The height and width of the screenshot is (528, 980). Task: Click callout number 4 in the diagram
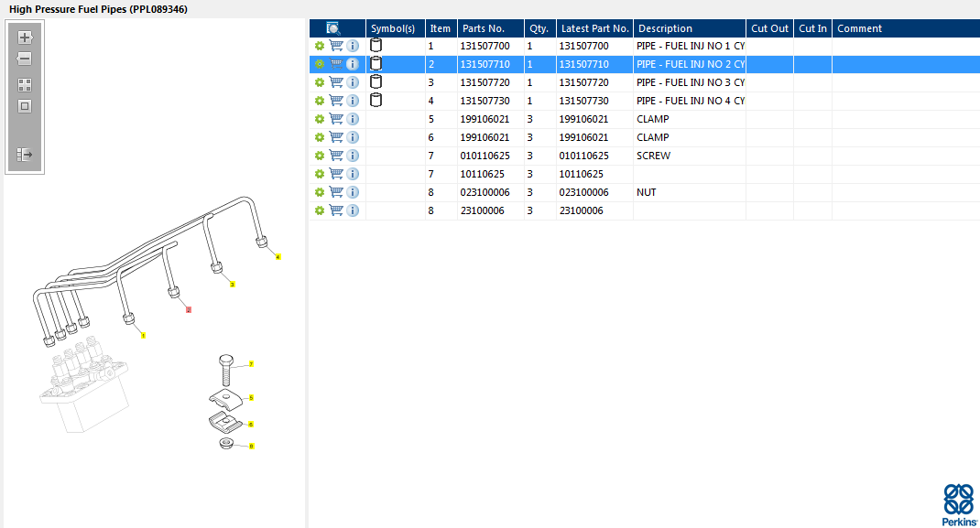tap(278, 257)
